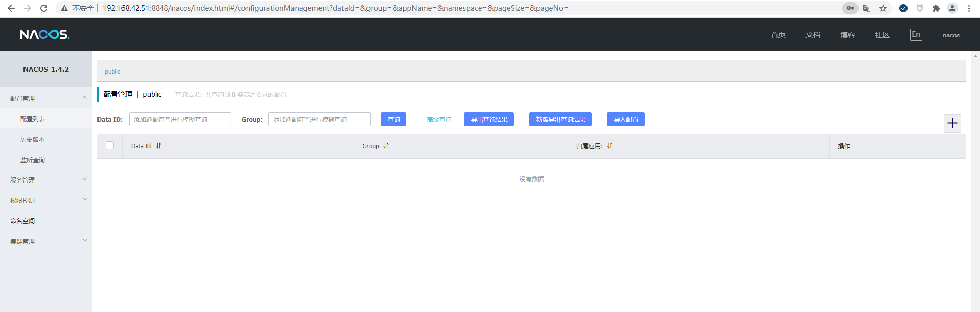The height and width of the screenshot is (312, 980).
Task: Click the browser forward arrow
Action: click(28, 8)
